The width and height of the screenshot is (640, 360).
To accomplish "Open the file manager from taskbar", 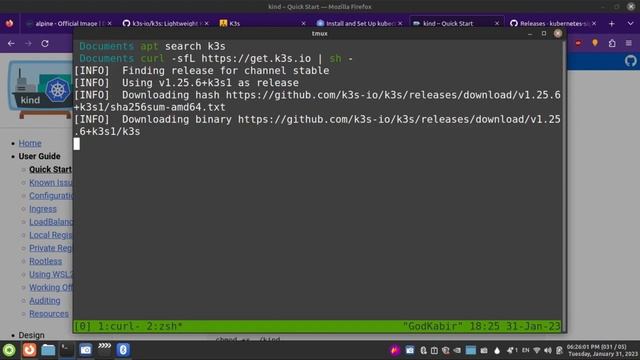I will [48, 350].
